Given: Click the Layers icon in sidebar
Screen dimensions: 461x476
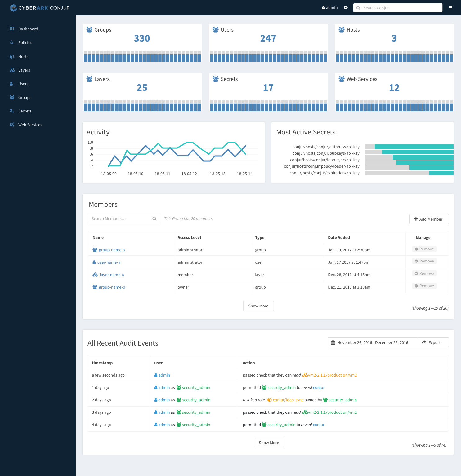Looking at the screenshot, I should coord(12,70).
